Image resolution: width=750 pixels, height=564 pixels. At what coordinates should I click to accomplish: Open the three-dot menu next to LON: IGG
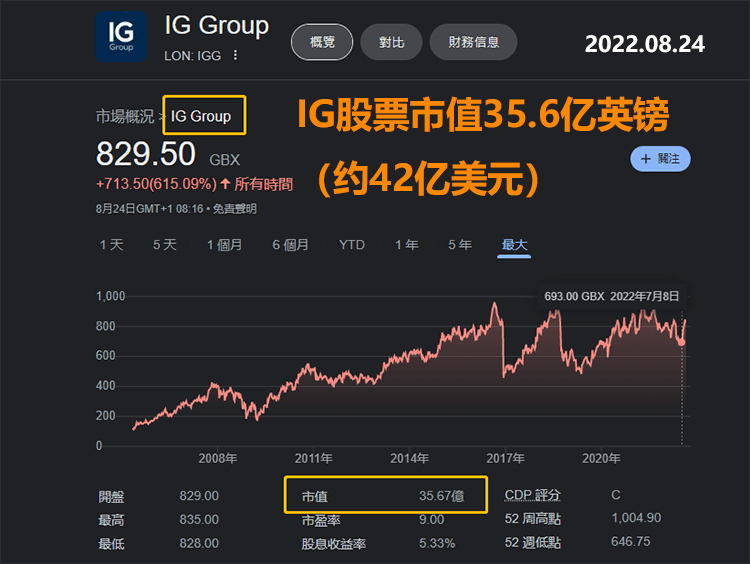pyautogui.click(x=235, y=55)
